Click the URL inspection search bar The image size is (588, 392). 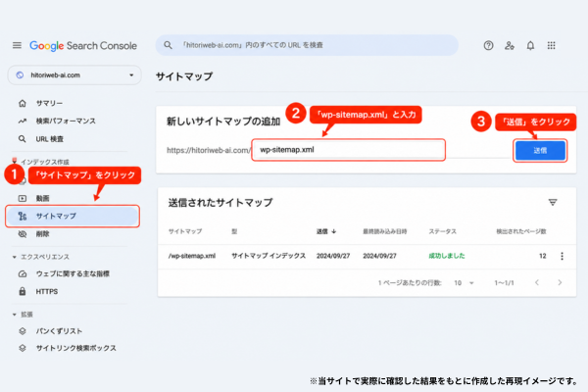307,45
